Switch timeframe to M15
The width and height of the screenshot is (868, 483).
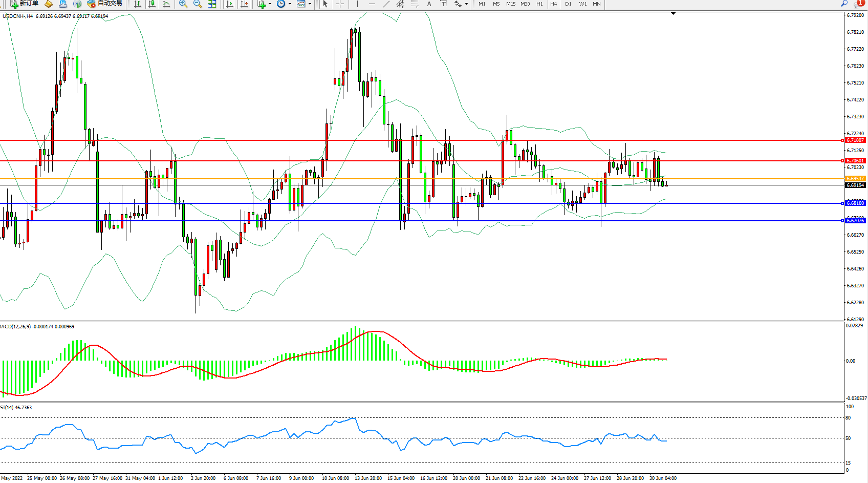pyautogui.click(x=511, y=4)
